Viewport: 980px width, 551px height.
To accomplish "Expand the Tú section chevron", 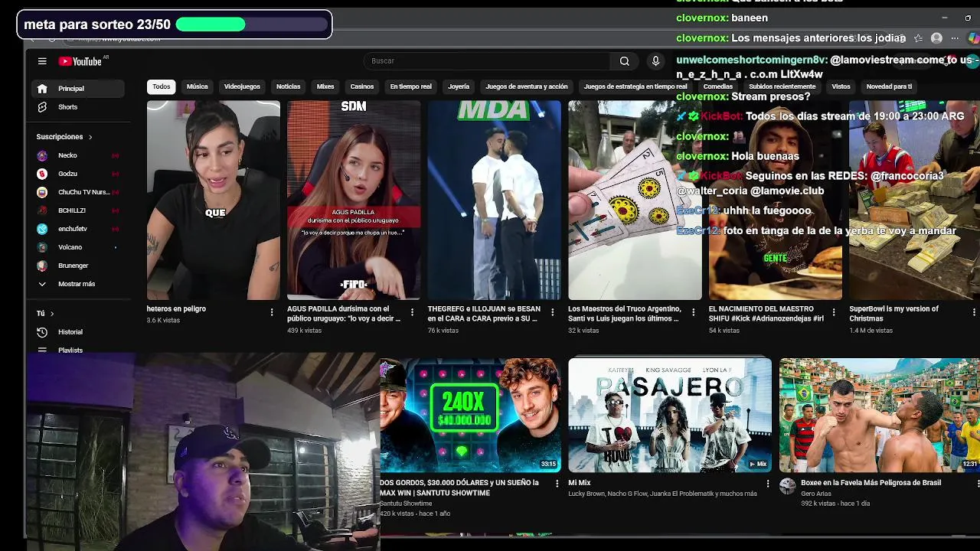I will tap(52, 314).
